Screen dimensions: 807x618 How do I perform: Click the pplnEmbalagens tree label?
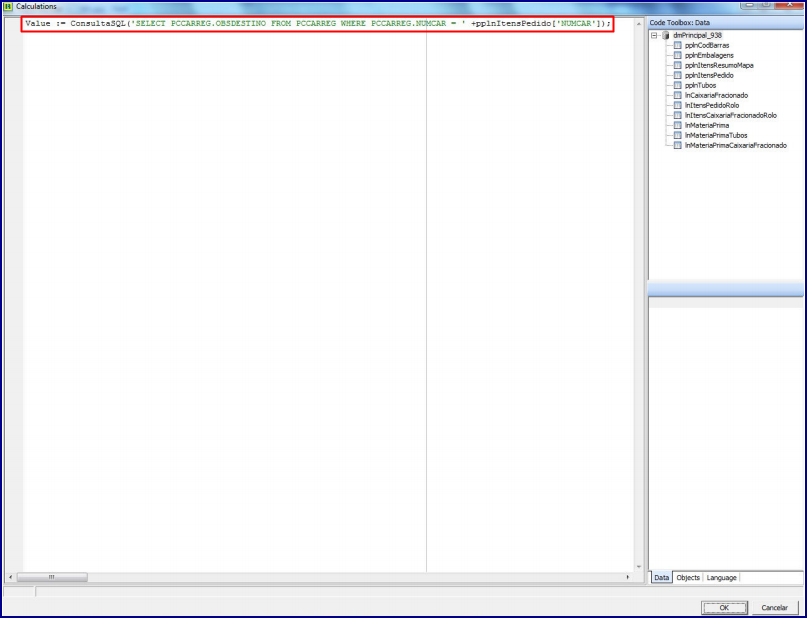click(x=709, y=55)
